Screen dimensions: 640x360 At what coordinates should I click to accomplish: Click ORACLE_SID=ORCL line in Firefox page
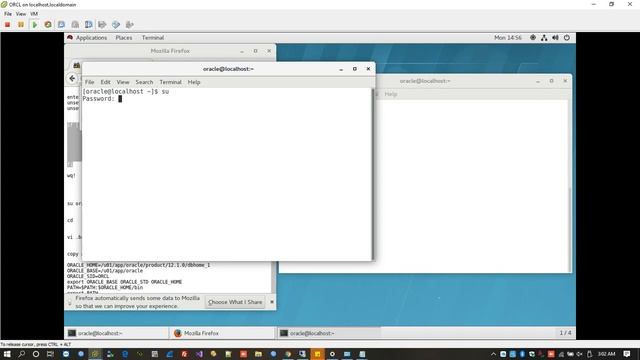point(88,276)
